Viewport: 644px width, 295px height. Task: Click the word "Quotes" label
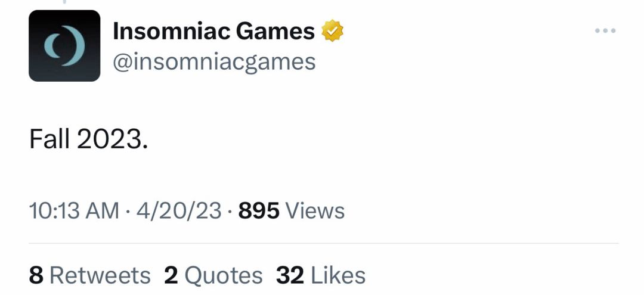tap(224, 275)
